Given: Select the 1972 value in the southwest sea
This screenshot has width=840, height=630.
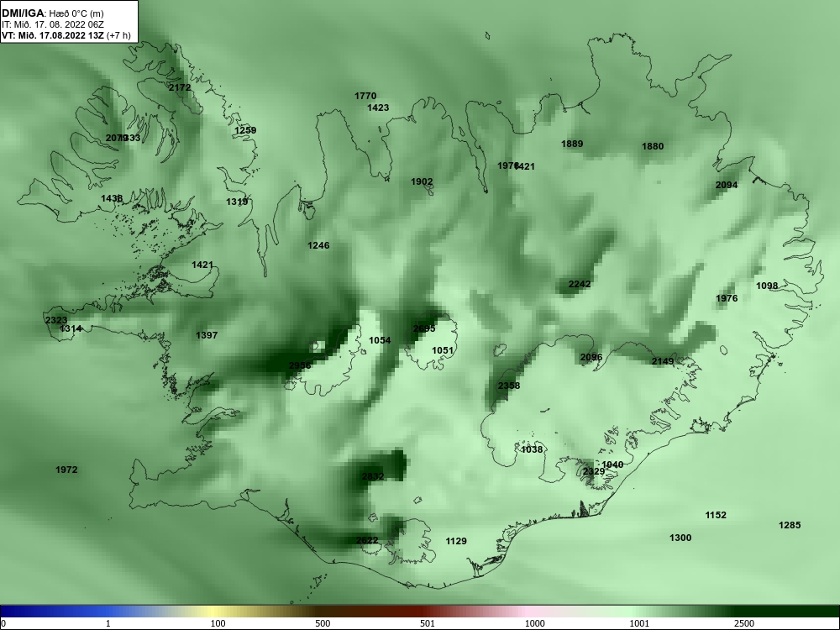Looking at the screenshot, I should click(66, 470).
